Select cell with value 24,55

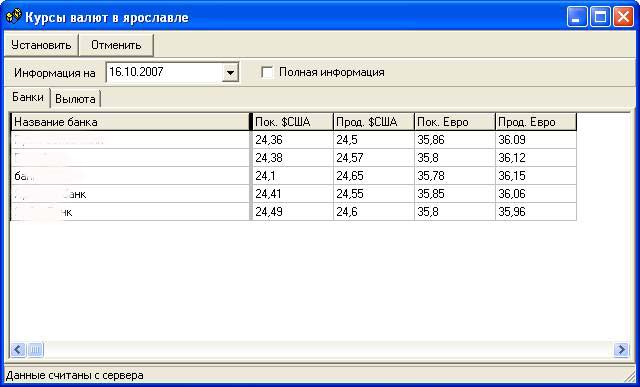click(x=373, y=194)
